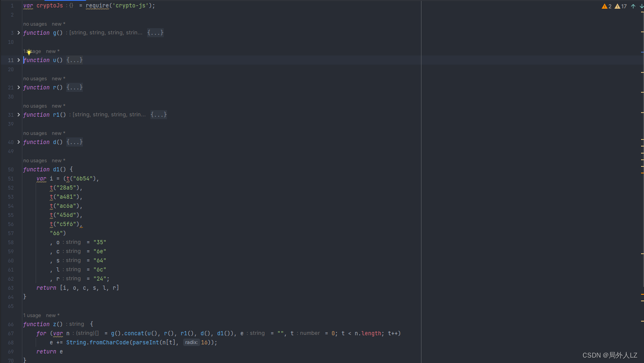The width and height of the screenshot is (644, 363).
Task: Expand folded function d() with gutter chevron
Action: click(x=19, y=142)
